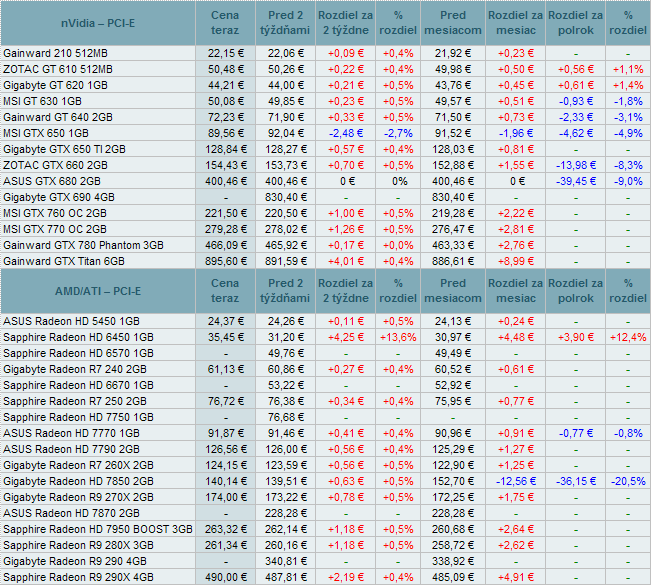The width and height of the screenshot is (651, 585).
Task: Click the '-4,62 €' half-year difference
Action: click(576, 133)
